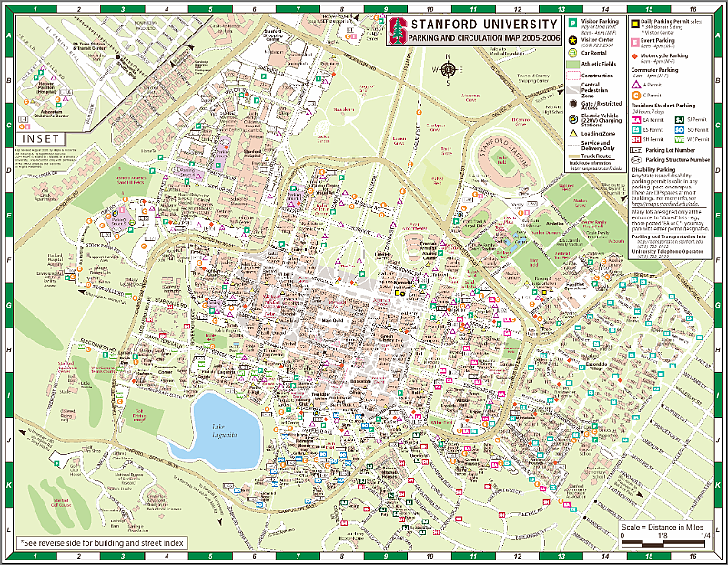Click the orange C Permit circle legend icon
Viewport: 728px width, 565px height.
tap(636, 96)
